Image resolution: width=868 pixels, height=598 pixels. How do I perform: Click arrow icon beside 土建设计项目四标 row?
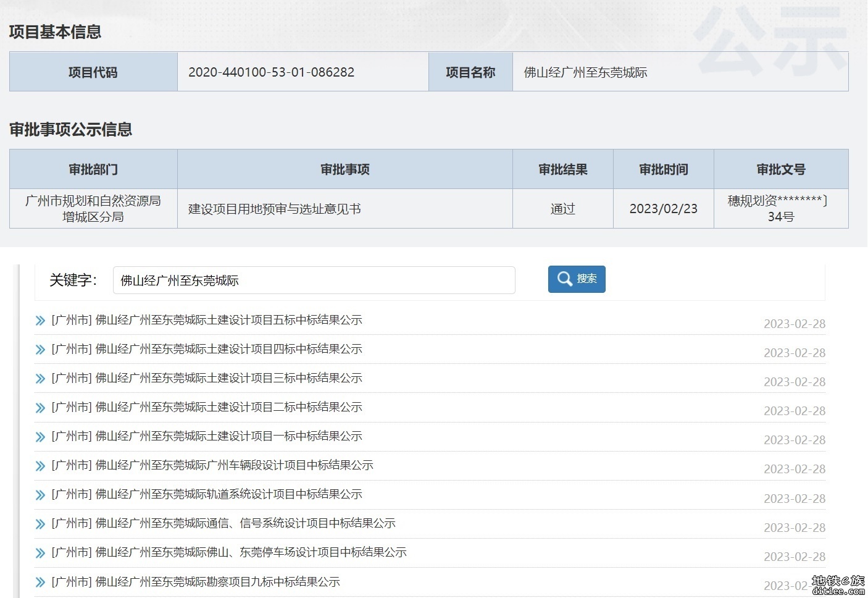(x=41, y=350)
